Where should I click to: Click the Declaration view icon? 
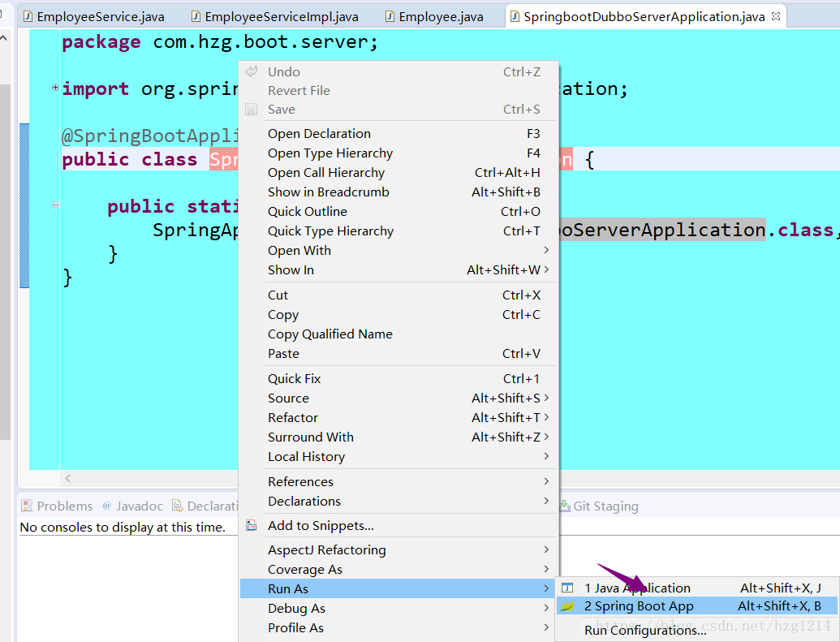tap(177, 506)
